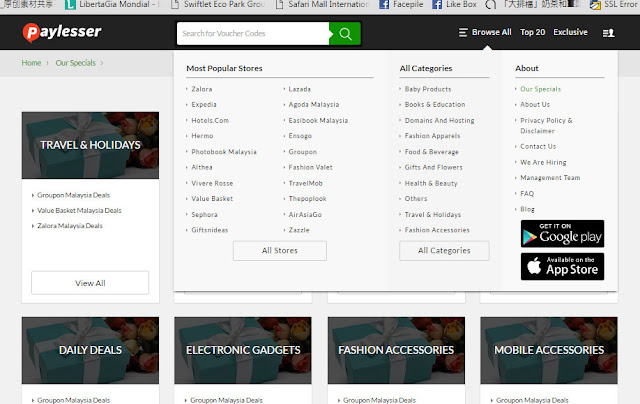Open the Get it on Google Play badge
The image size is (640, 404).
point(562,233)
